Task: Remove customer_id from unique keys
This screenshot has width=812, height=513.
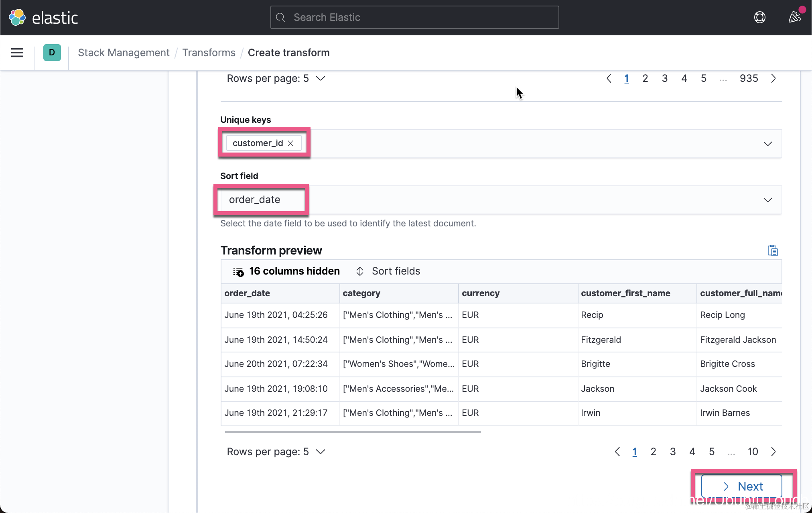Action: 291,143
